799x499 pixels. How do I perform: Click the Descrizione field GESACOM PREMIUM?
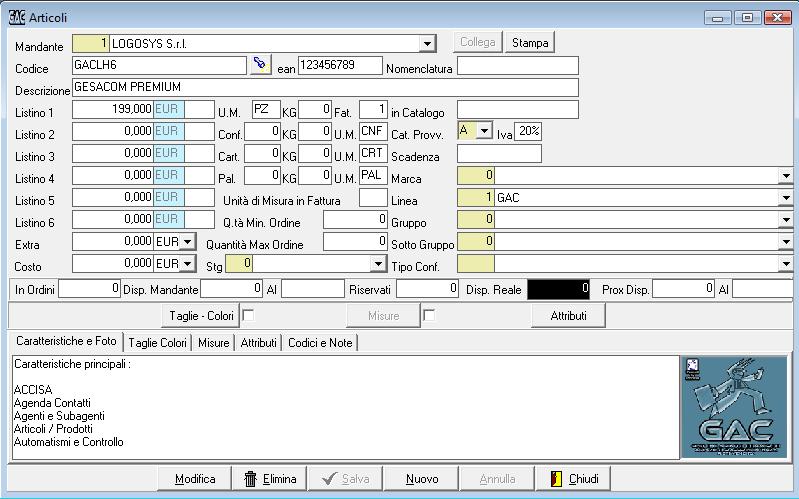point(325,87)
